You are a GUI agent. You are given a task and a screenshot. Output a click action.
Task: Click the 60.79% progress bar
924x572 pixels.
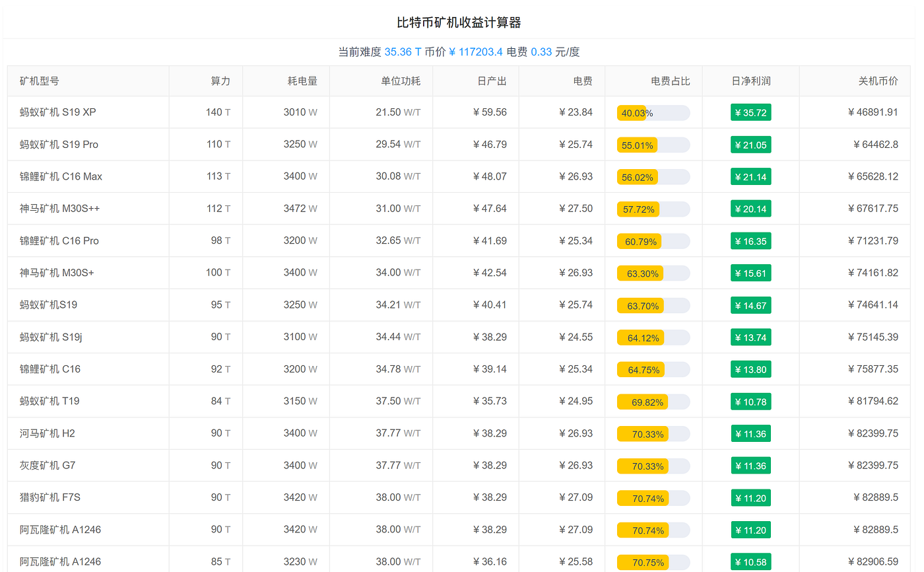tap(653, 242)
